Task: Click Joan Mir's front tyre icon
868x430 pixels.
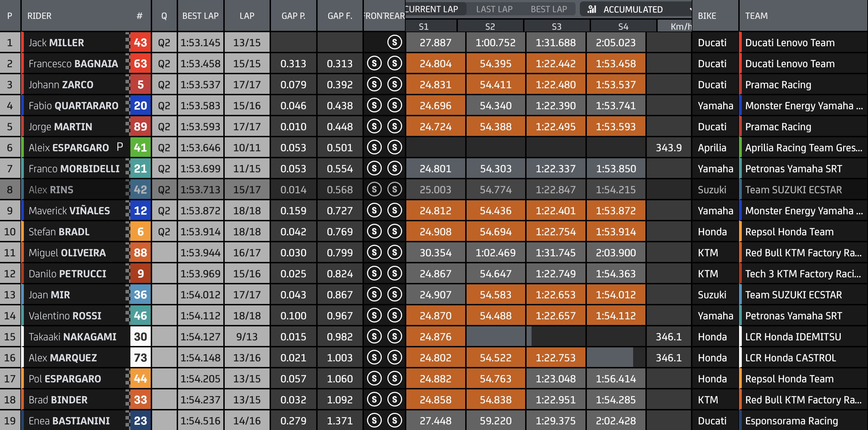Action: [374, 294]
